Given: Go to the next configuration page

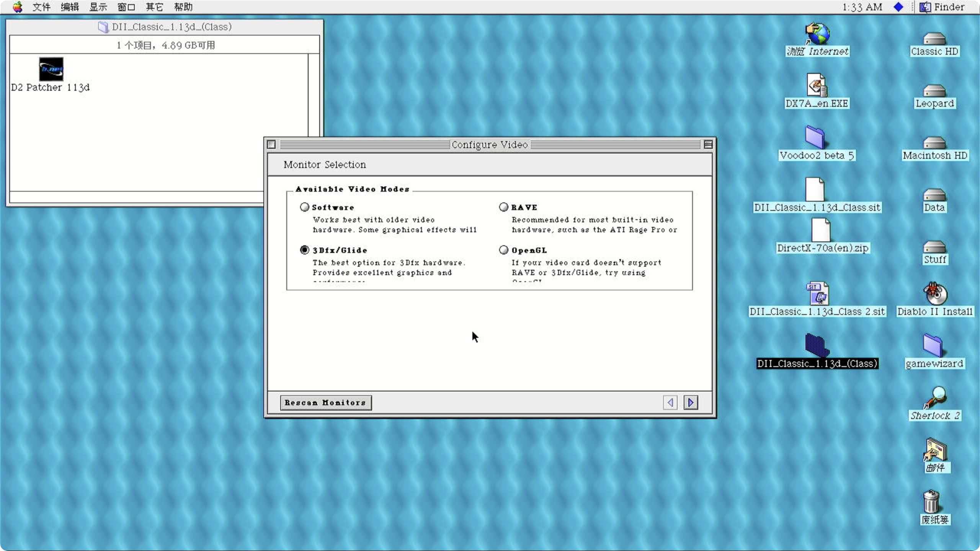Looking at the screenshot, I should 691,402.
